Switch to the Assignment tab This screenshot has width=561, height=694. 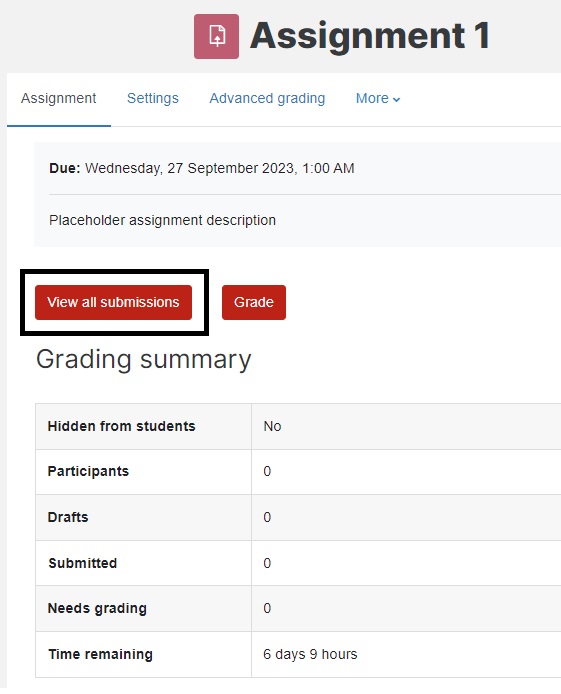58,98
